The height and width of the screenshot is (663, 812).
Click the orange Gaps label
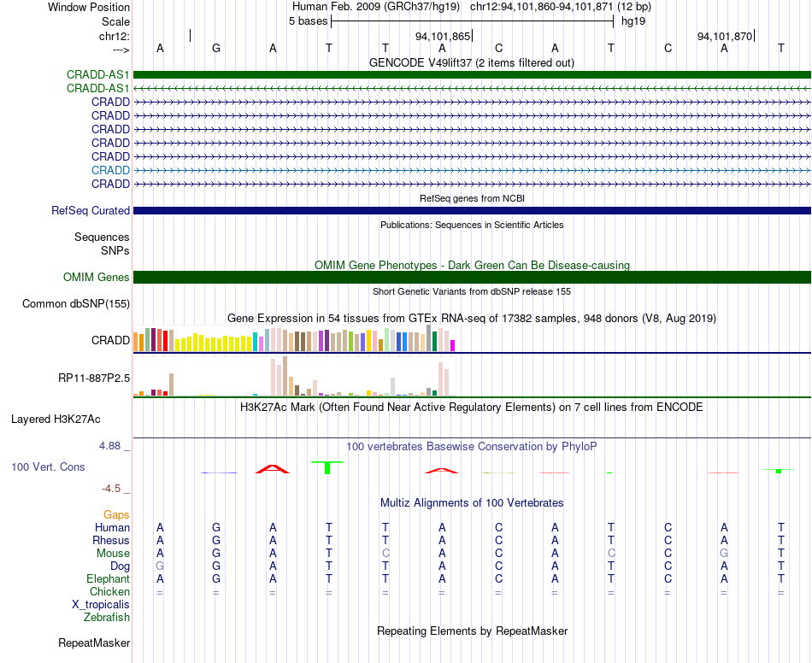pos(116,514)
